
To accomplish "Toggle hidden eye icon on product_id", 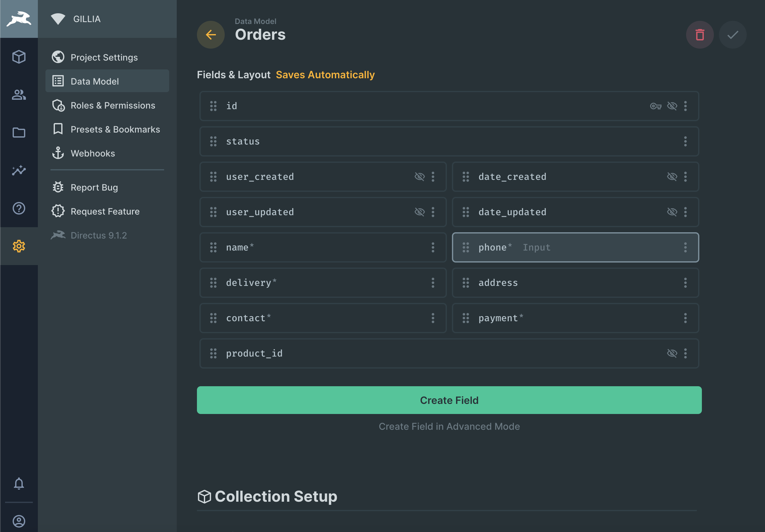I will (x=672, y=353).
